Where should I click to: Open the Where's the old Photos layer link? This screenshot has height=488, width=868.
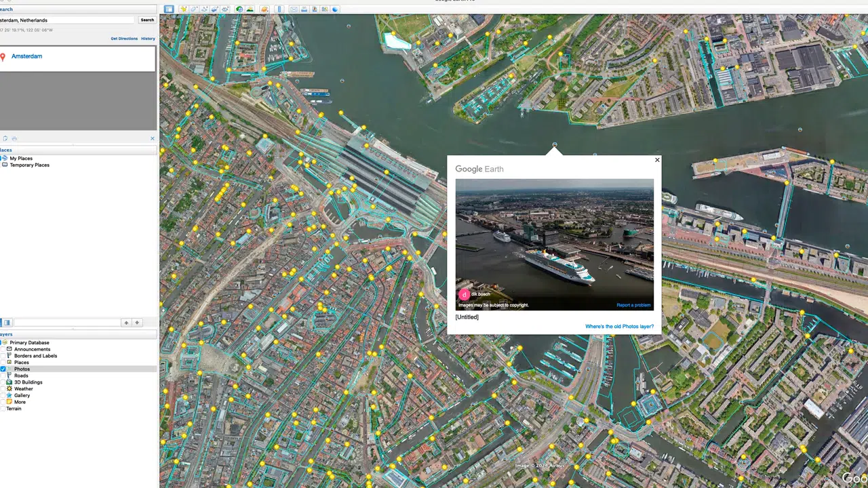619,327
